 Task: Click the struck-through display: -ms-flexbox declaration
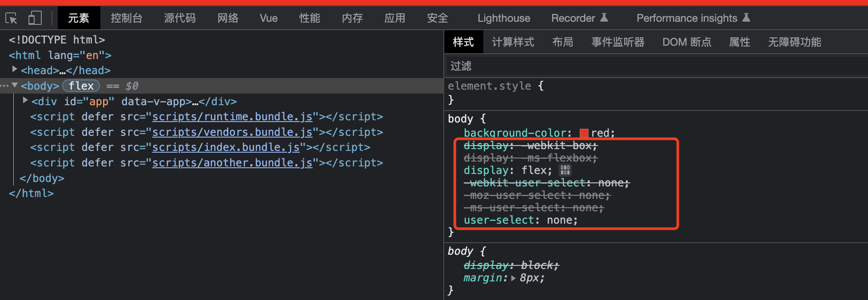pos(531,158)
